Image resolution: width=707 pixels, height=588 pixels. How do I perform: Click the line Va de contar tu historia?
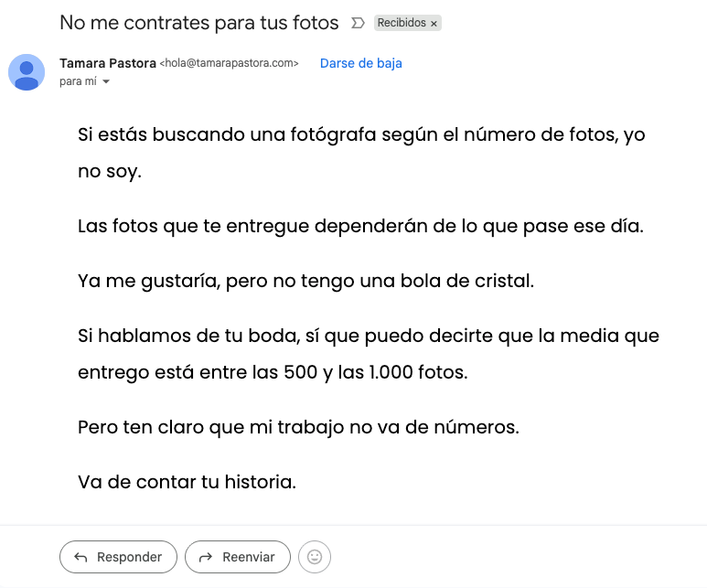(187, 482)
